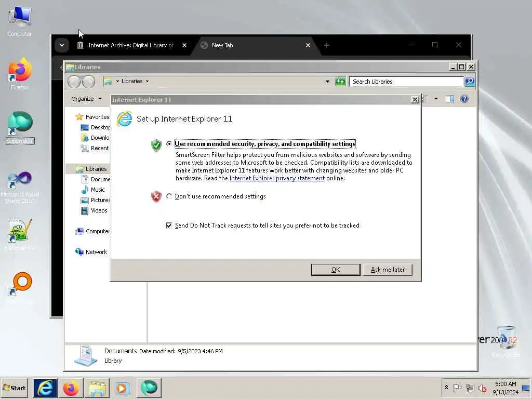532x399 pixels.
Task: Open the orange ring desktop shortcut
Action: click(x=20, y=288)
